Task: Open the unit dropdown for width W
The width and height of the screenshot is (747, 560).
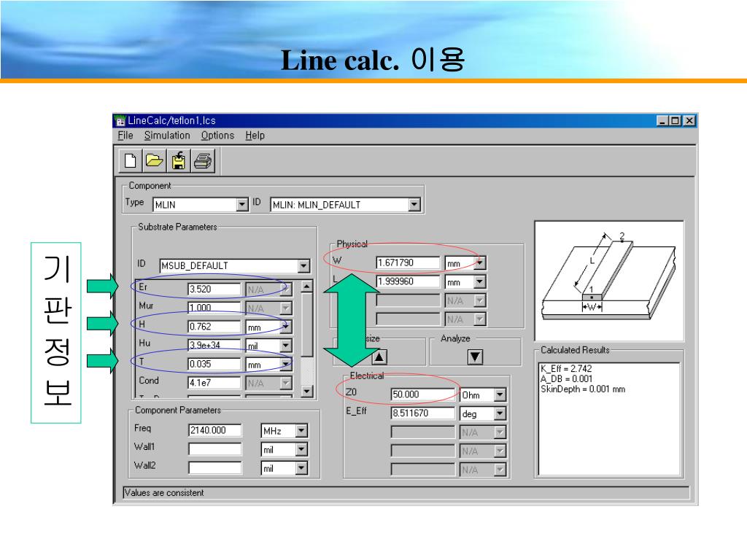Action: click(480, 262)
